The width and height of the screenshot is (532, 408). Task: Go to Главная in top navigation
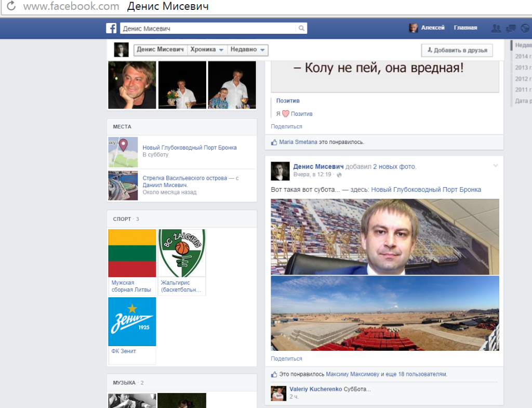(x=465, y=28)
